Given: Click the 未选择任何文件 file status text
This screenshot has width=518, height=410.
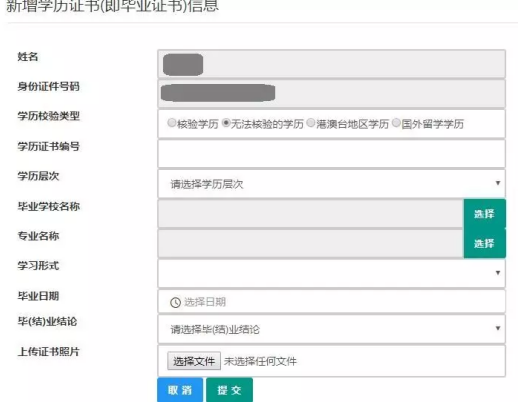Looking at the screenshot, I should (260, 361).
